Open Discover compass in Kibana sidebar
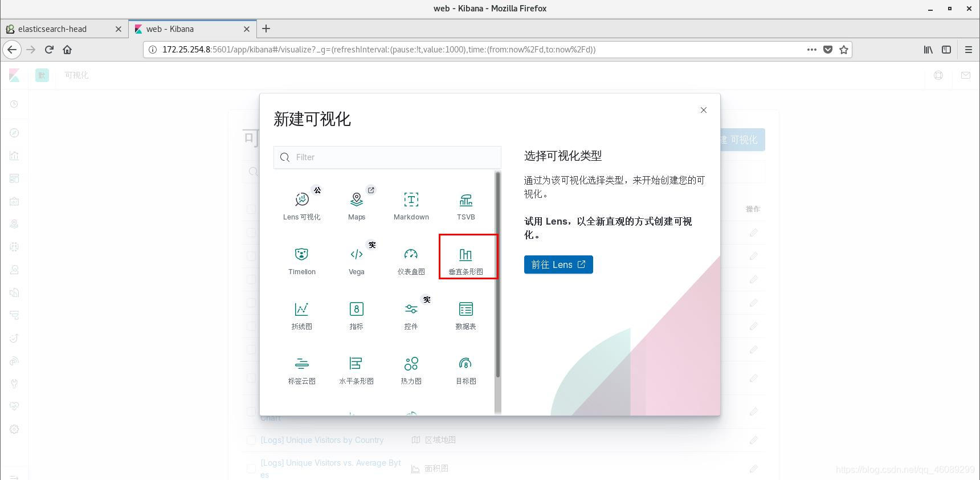 pos(15,133)
